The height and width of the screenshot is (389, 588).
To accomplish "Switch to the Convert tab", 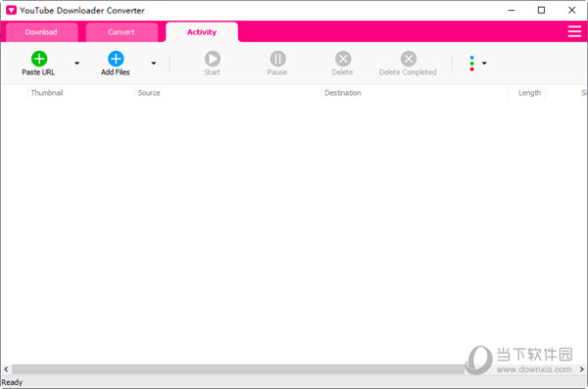I will (122, 32).
